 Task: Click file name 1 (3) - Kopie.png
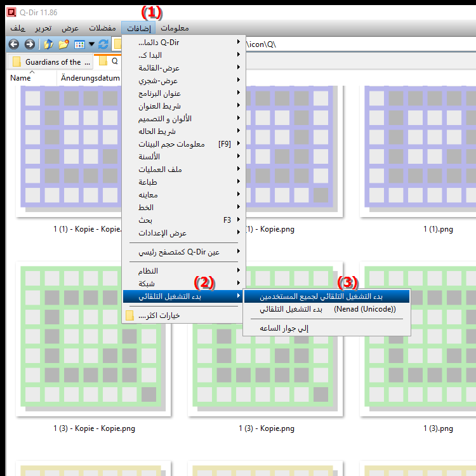coord(266,428)
